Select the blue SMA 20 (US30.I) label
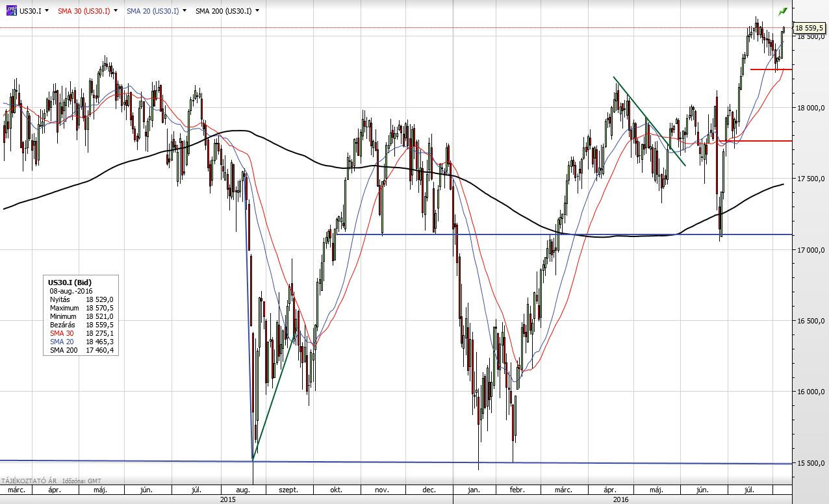 [153, 11]
